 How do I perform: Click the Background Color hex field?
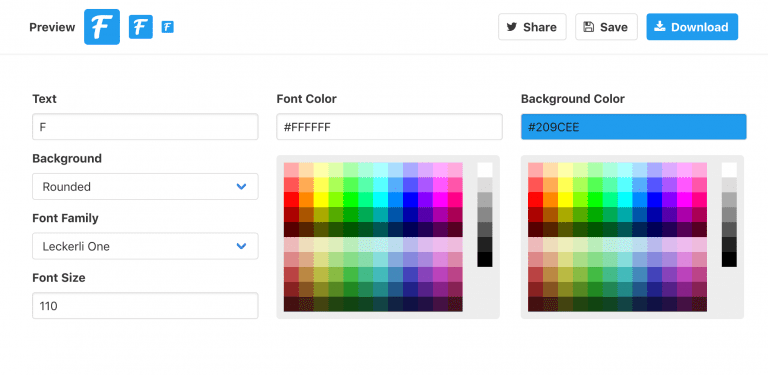pos(634,127)
